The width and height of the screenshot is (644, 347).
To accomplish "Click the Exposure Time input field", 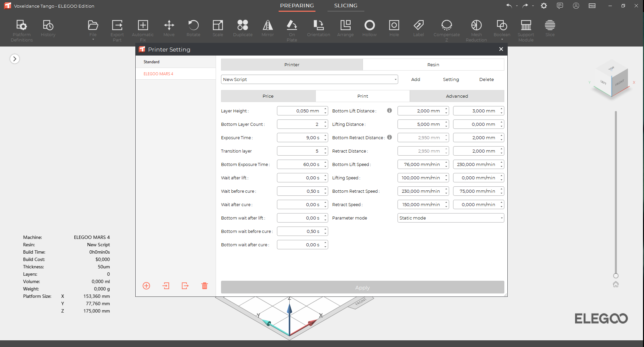I will tap(302, 138).
